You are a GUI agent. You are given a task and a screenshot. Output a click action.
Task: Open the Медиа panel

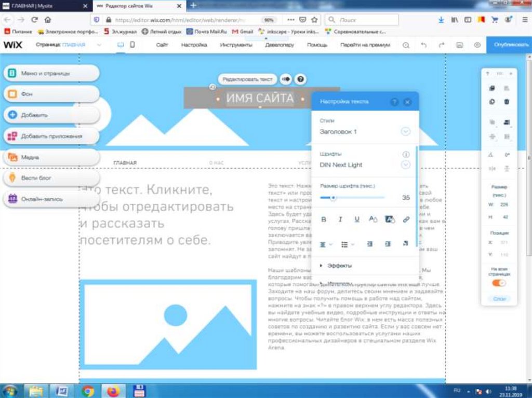(x=51, y=157)
